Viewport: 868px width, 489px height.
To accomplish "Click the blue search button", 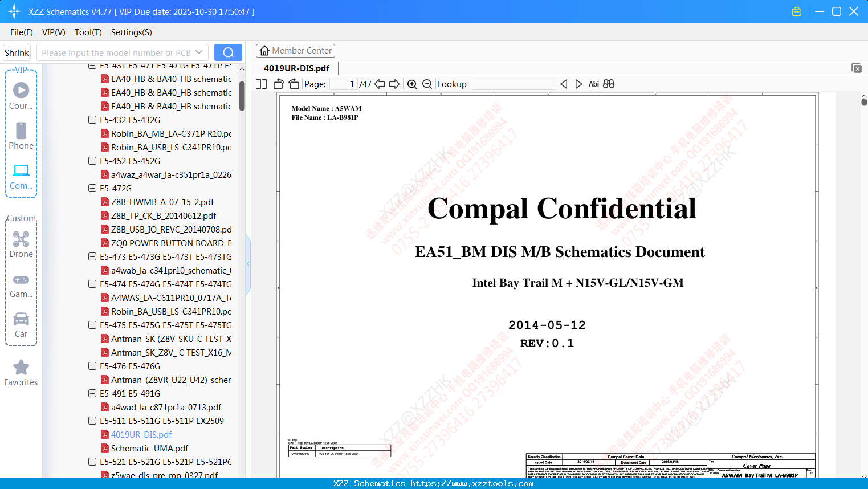I will tap(228, 52).
